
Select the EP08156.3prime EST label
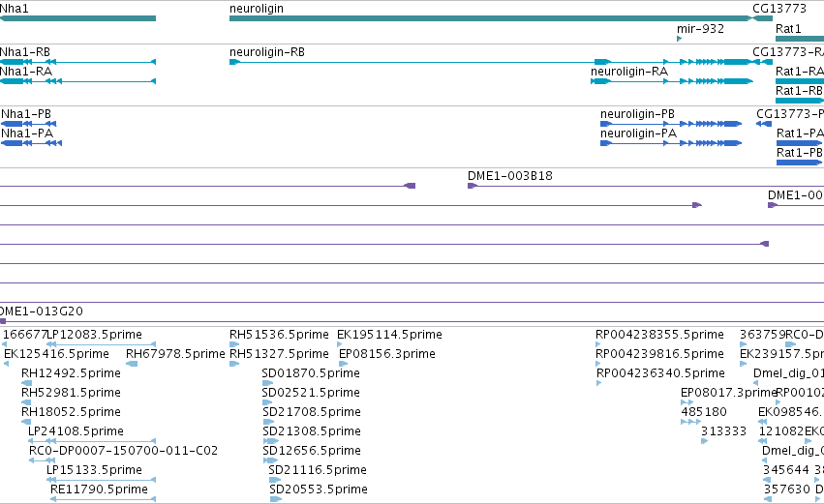click(x=386, y=354)
